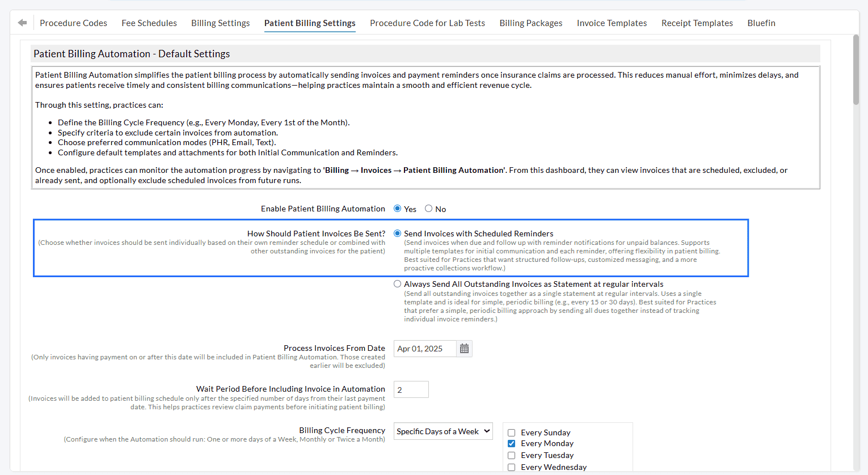The width and height of the screenshot is (868, 475).
Task: Click the 'Specify criteria to exclude certain invoices' bullet
Action: (x=168, y=133)
